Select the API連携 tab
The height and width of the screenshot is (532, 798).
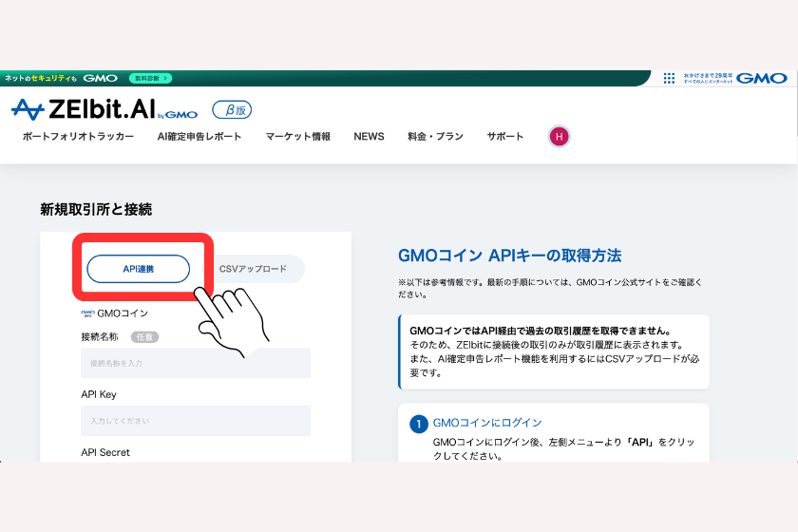138,269
